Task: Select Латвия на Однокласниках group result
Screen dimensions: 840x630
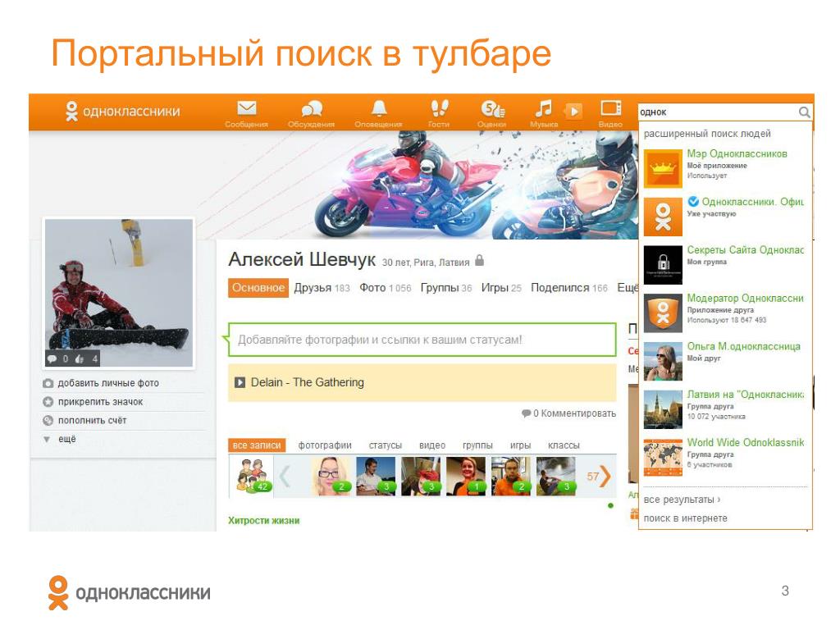Action: click(746, 395)
